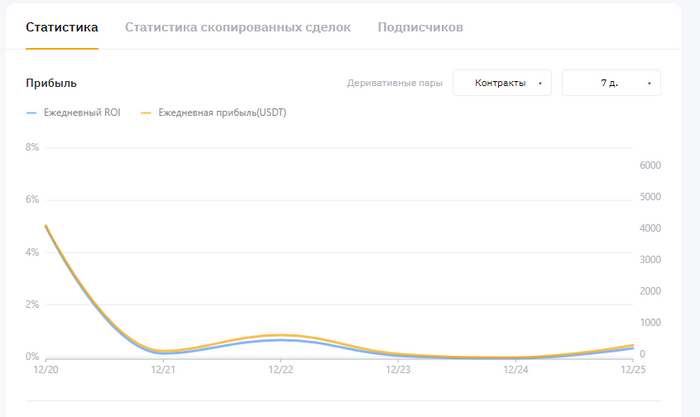Click the Деривативные пары label
This screenshot has width=700, height=417.
pos(394,83)
